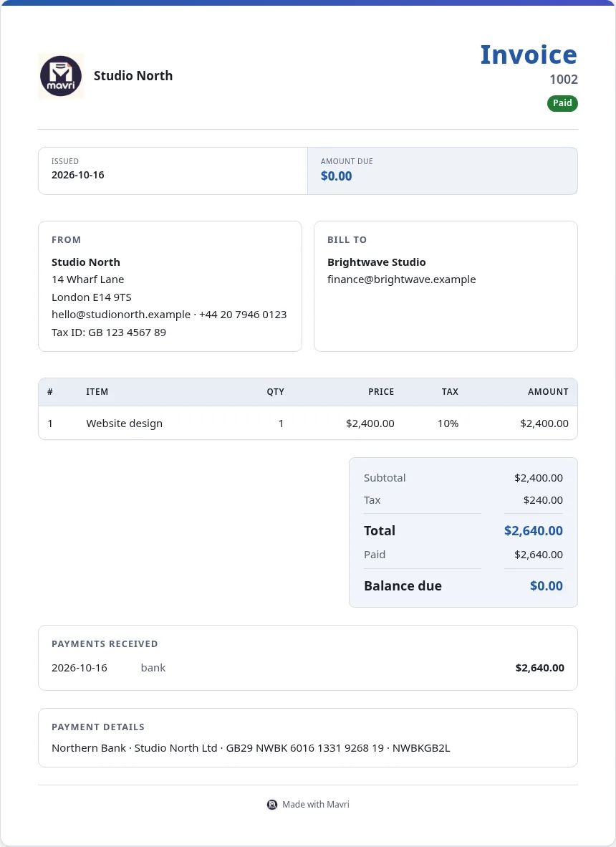Select the $0.00 amount due value

337,176
